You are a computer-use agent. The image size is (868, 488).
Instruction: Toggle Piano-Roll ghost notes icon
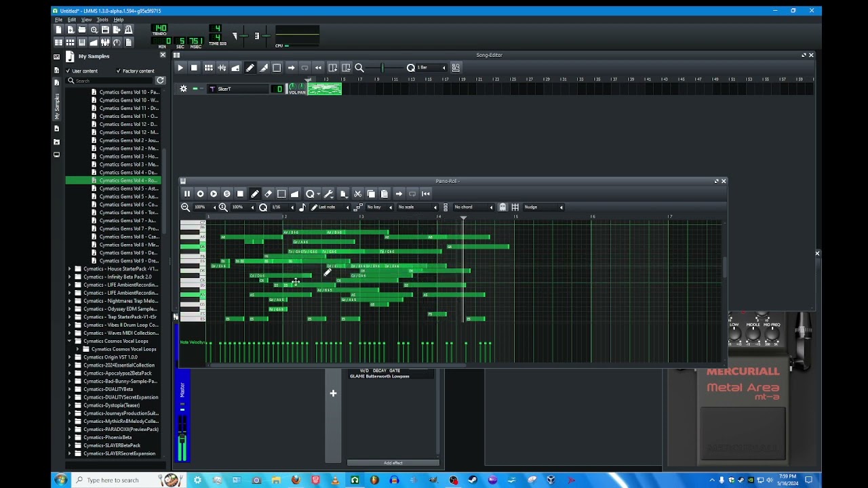(x=502, y=207)
